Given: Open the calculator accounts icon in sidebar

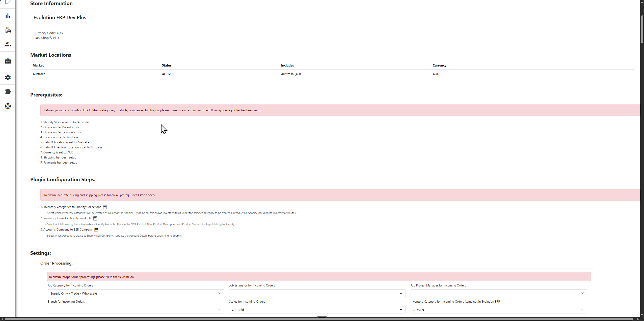Looking at the screenshot, I should click(x=8, y=61).
